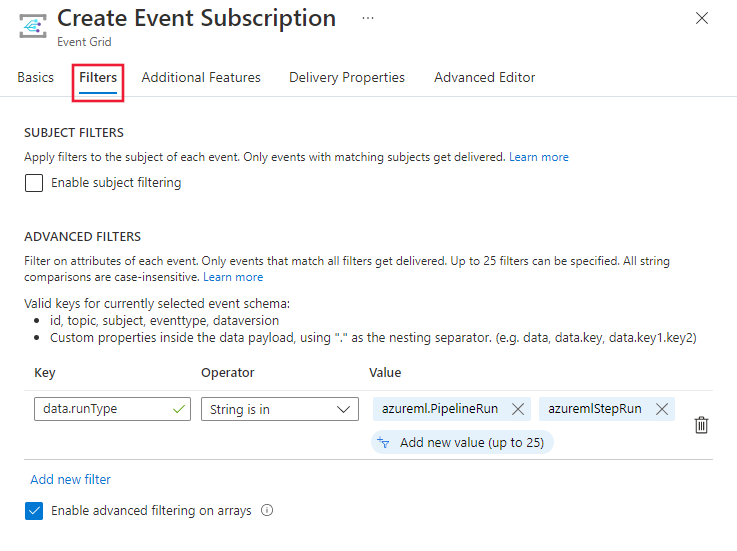737x551 pixels.
Task: Uncheck Enable advanced filtering on arrays
Action: coord(34,511)
